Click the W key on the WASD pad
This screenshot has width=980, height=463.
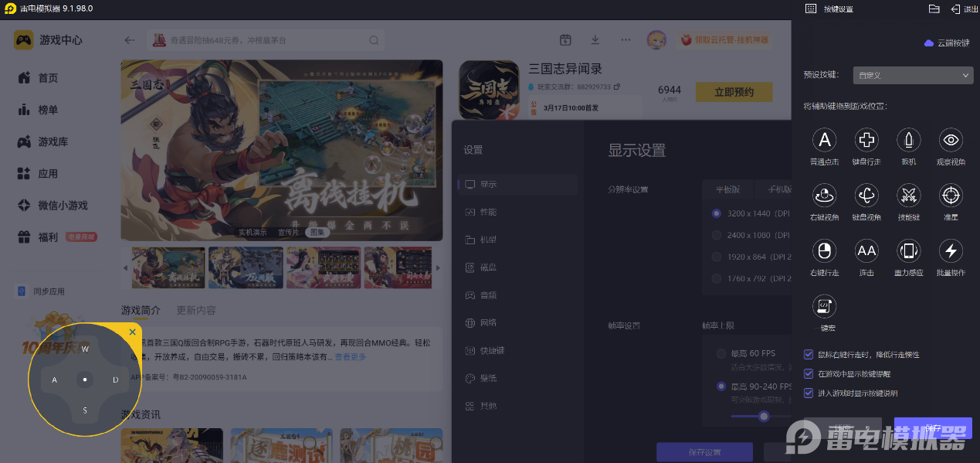click(85, 349)
